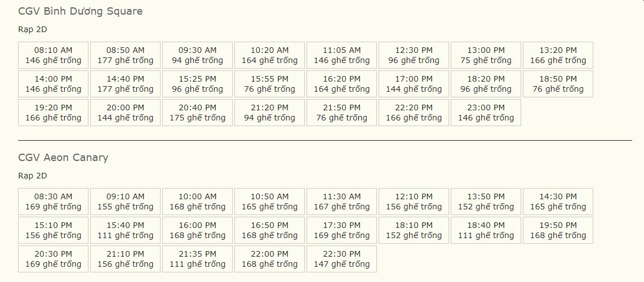644x282 pixels.
Task: Pick the 22:30 PM showing with 147 seats
Action: coord(341,259)
